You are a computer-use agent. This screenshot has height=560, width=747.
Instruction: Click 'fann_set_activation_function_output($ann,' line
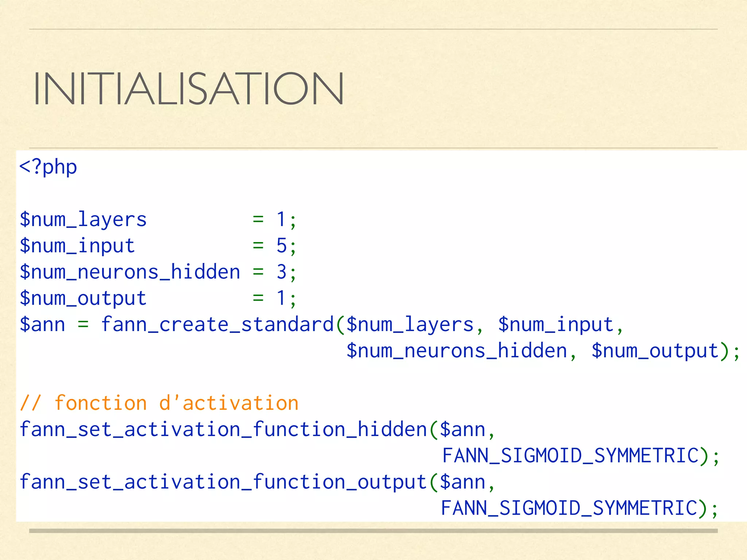[257, 482]
